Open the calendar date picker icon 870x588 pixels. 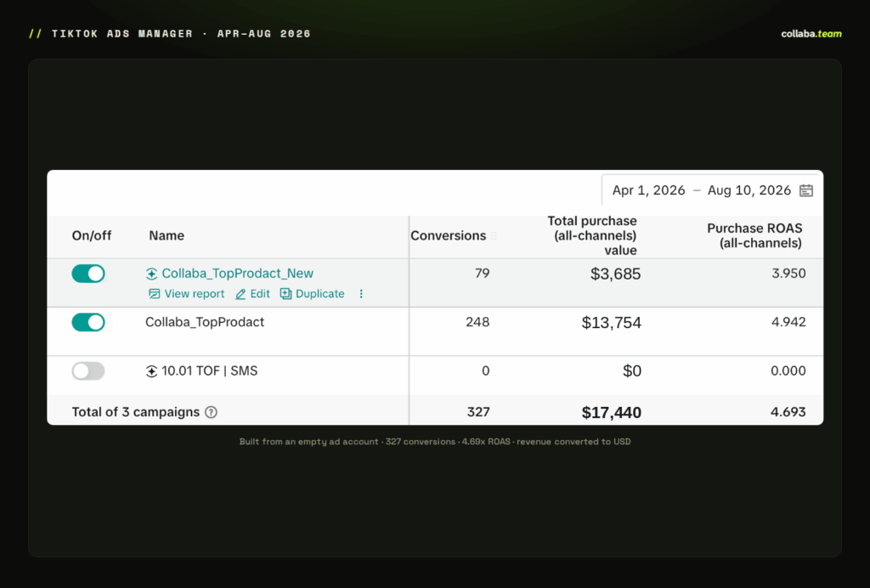tap(805, 191)
